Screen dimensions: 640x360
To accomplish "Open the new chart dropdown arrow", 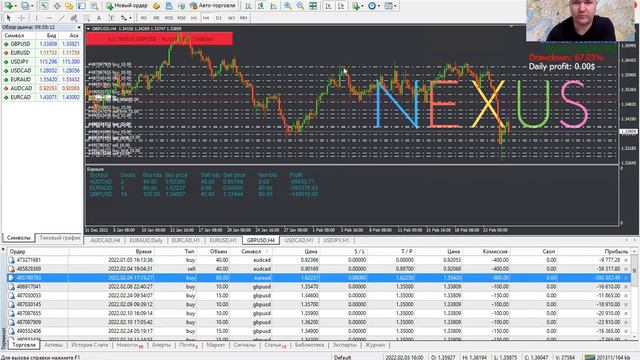I will click(x=15, y=6).
